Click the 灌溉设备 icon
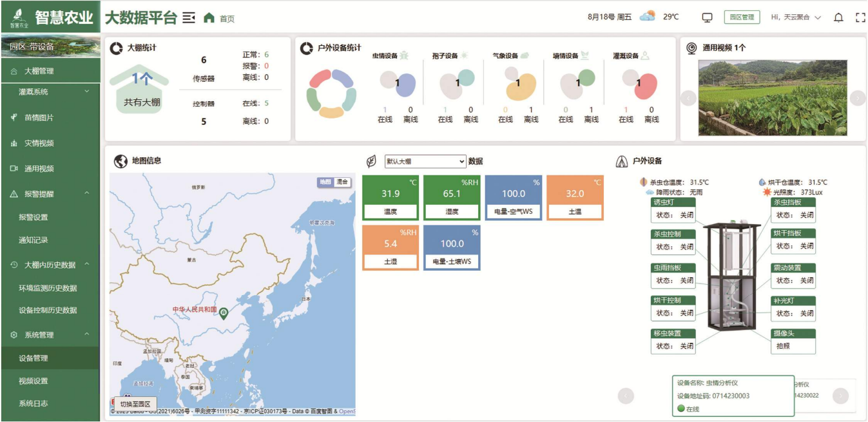The image size is (868, 422). tap(644, 56)
